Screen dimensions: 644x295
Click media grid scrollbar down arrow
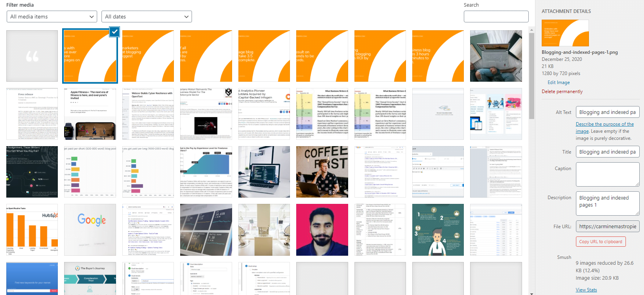(532, 293)
